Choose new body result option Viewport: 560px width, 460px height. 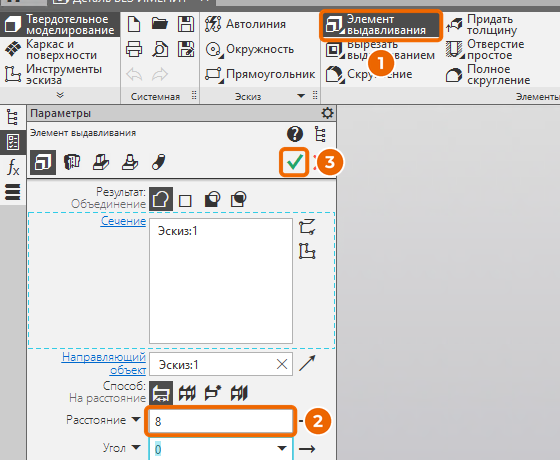tap(185, 201)
